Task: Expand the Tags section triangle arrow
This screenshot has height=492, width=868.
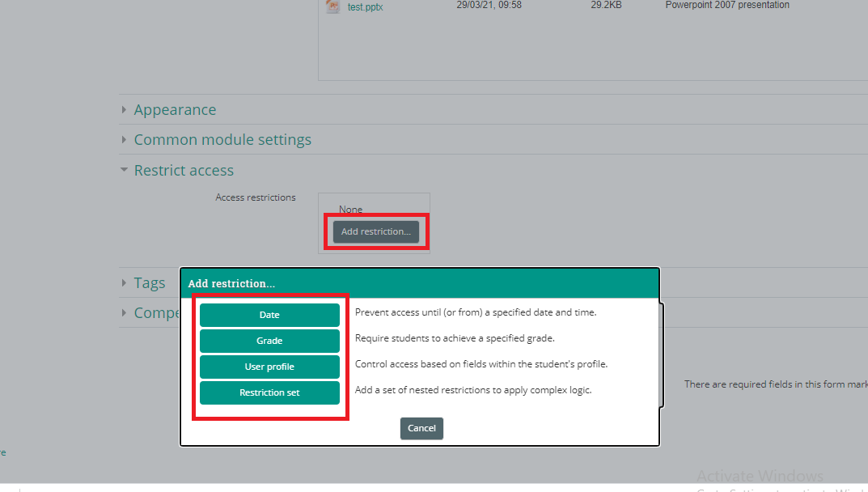Action: [124, 282]
